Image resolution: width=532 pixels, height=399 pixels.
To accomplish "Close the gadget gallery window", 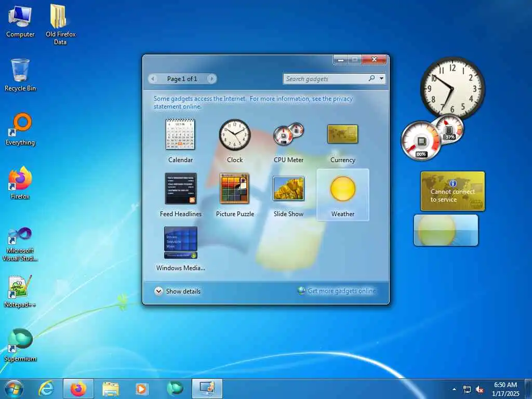I will [x=374, y=59].
